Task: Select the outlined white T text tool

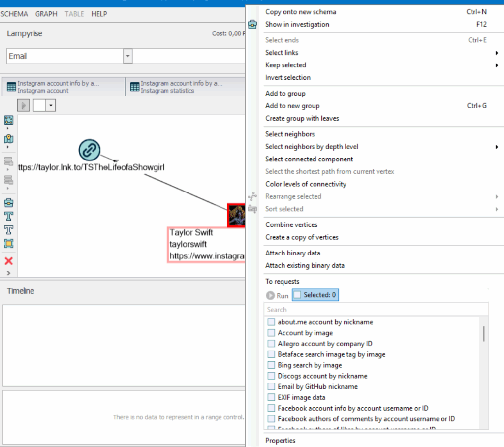Action: [9, 230]
